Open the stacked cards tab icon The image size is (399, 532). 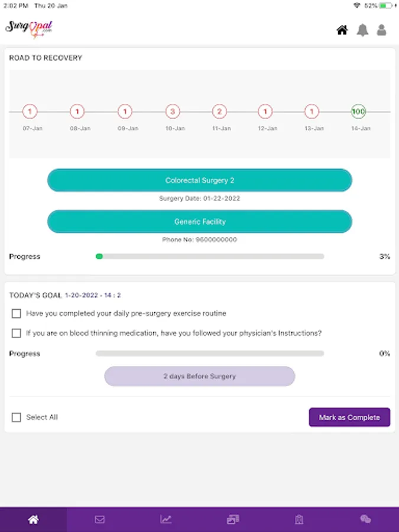tap(232, 520)
